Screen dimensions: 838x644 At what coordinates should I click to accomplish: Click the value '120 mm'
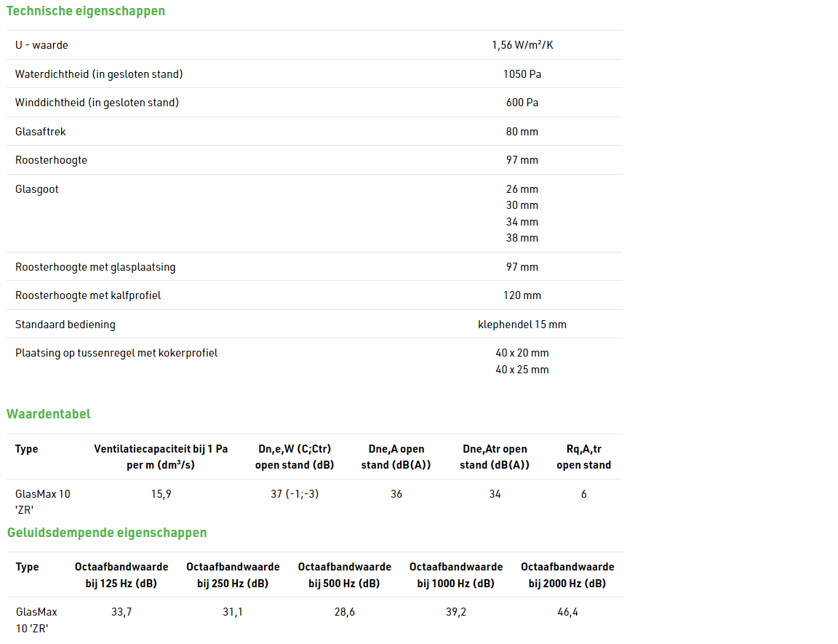pyautogui.click(x=522, y=295)
